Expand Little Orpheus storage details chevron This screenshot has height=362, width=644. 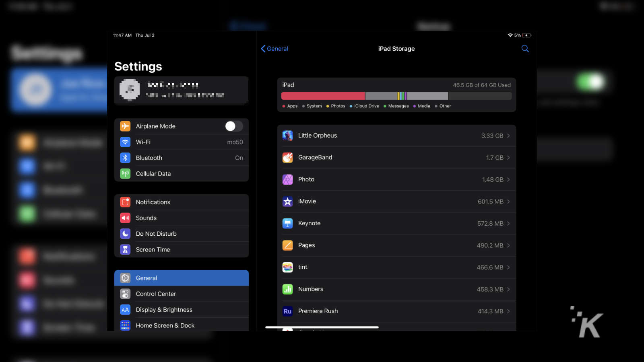pos(508,136)
